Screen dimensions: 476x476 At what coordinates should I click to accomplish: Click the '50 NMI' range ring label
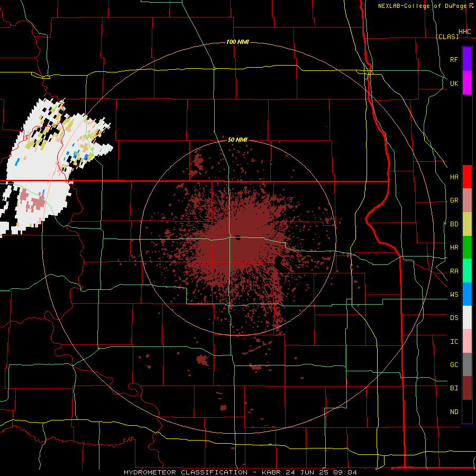point(237,140)
